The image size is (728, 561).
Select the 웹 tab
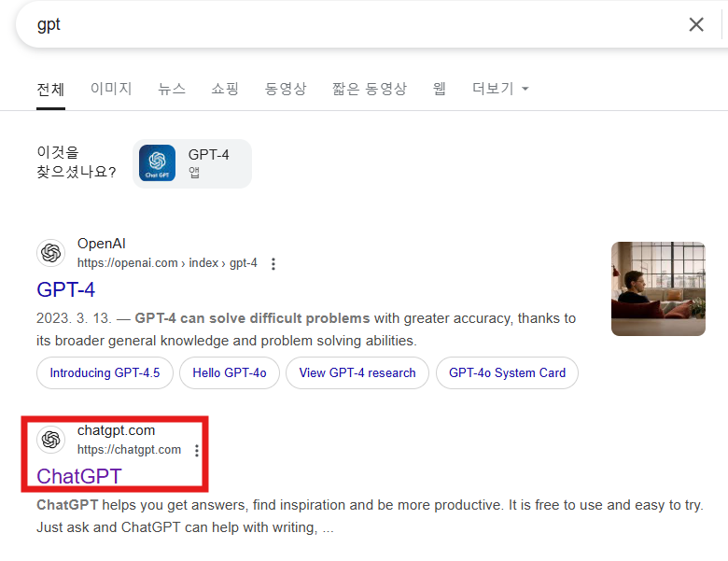click(x=440, y=89)
